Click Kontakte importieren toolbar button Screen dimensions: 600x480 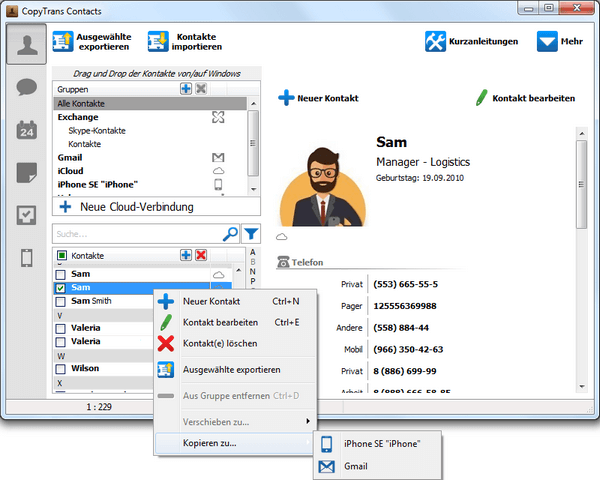click(x=185, y=42)
